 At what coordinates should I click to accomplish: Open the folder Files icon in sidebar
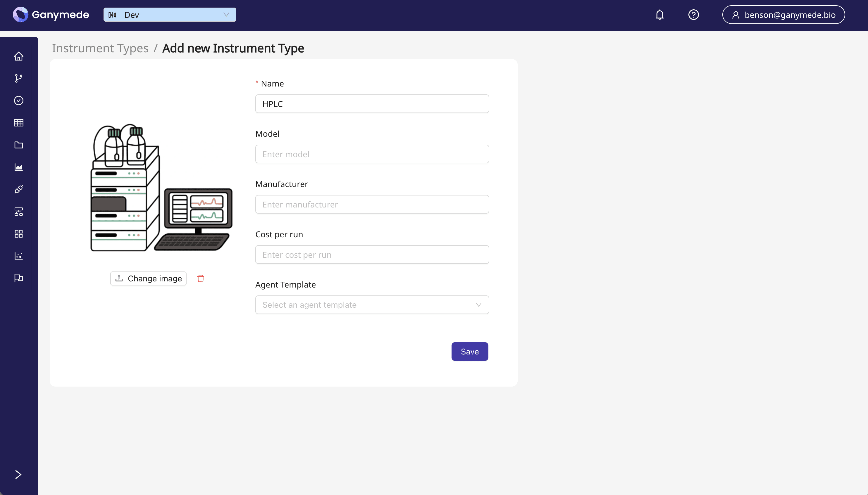click(19, 145)
